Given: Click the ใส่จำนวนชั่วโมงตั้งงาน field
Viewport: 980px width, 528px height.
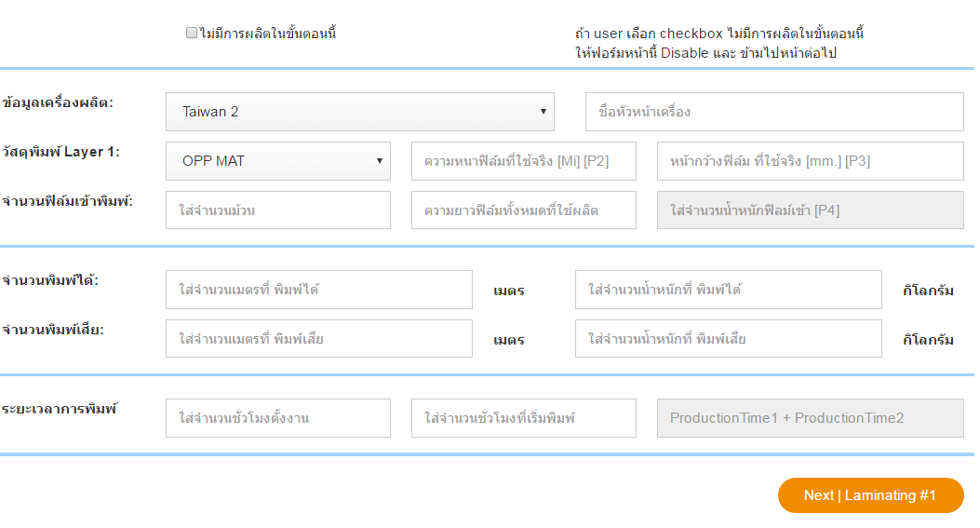Looking at the screenshot, I should click(x=278, y=418).
